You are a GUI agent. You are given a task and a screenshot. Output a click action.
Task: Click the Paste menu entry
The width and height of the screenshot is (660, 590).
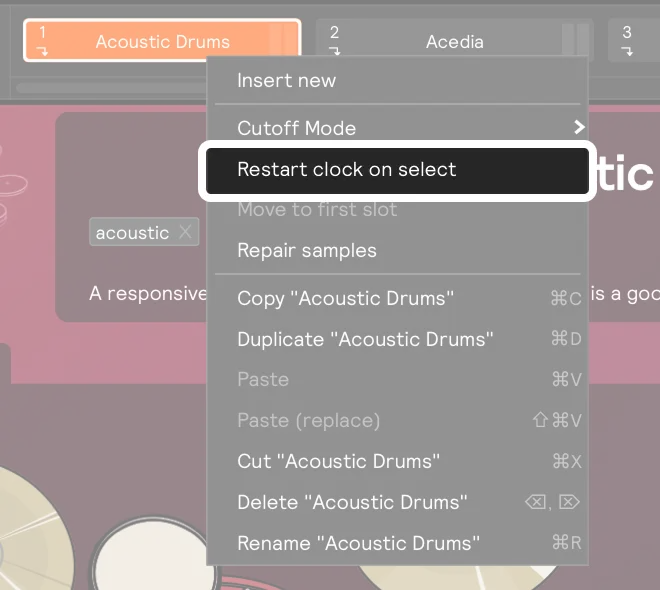[397, 380]
